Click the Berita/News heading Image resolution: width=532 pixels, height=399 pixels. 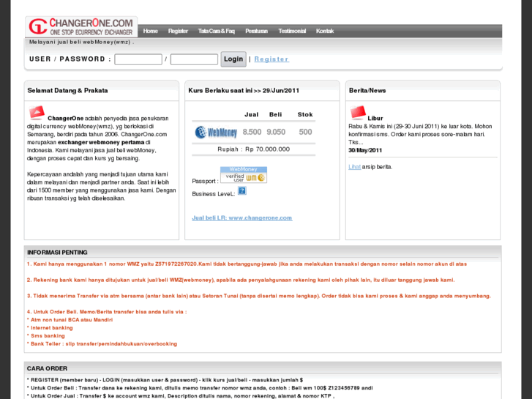pyautogui.click(x=367, y=91)
